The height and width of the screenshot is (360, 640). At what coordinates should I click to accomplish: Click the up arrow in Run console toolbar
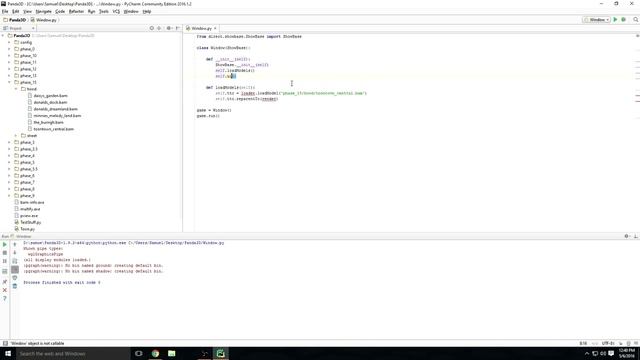(x=15, y=244)
